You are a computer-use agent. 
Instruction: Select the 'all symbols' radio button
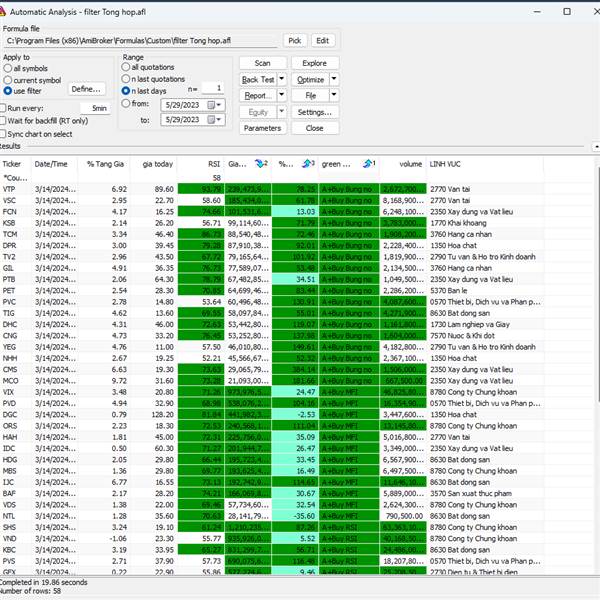pyautogui.click(x=6, y=68)
